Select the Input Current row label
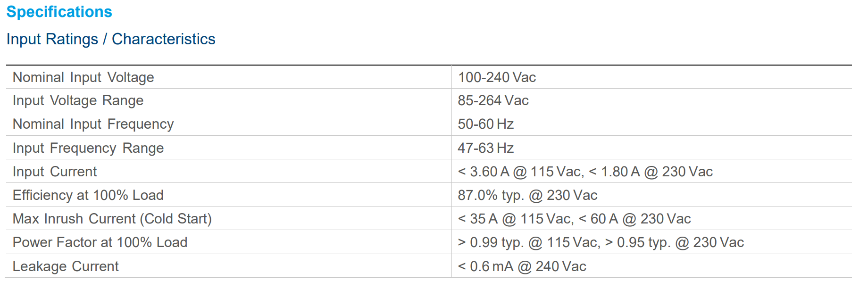 coord(55,172)
